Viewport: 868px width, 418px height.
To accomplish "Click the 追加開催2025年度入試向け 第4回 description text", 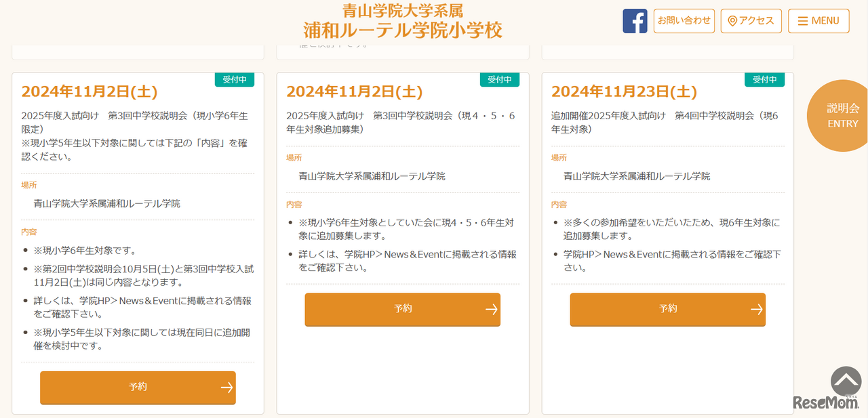I will click(x=665, y=122).
